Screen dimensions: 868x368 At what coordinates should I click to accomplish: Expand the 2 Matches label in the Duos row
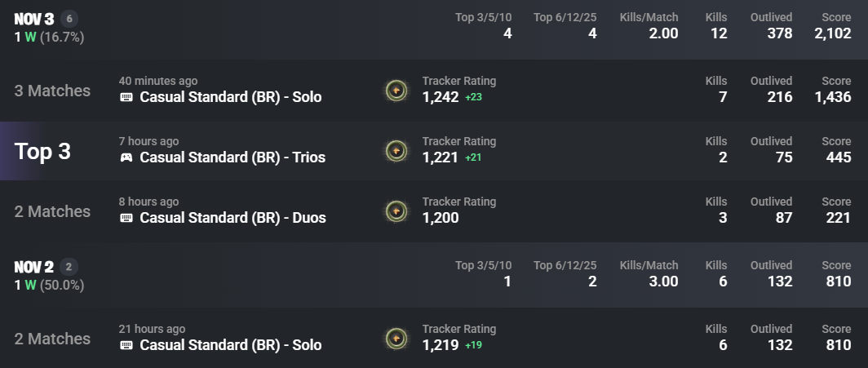coord(52,211)
